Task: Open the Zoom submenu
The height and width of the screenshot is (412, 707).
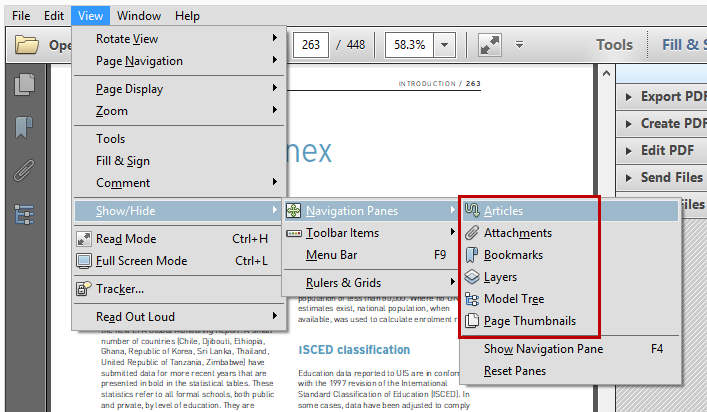Action: pyautogui.click(x=179, y=111)
